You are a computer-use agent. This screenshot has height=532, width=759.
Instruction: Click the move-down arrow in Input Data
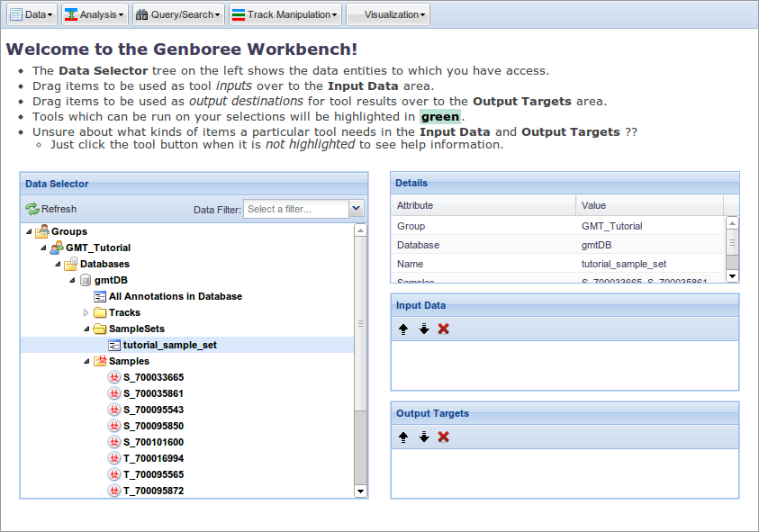(x=424, y=329)
